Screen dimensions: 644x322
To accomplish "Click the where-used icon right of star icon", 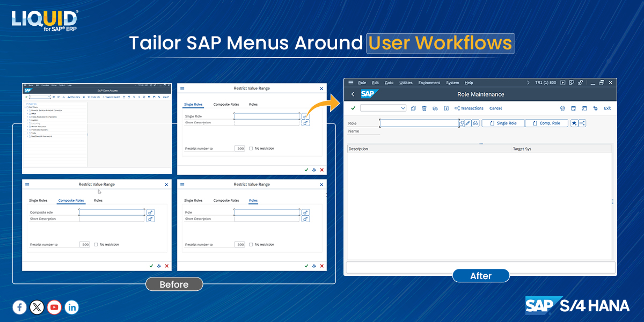I will coord(582,123).
